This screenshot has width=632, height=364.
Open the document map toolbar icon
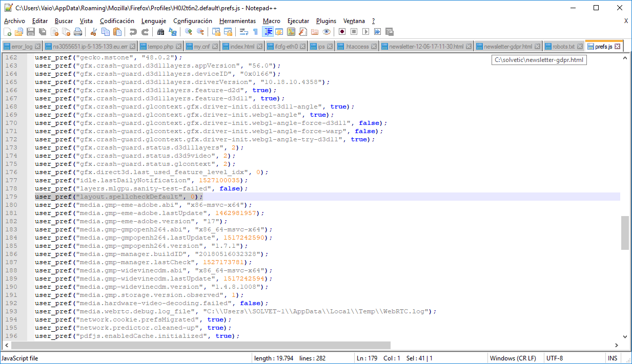pos(291,32)
